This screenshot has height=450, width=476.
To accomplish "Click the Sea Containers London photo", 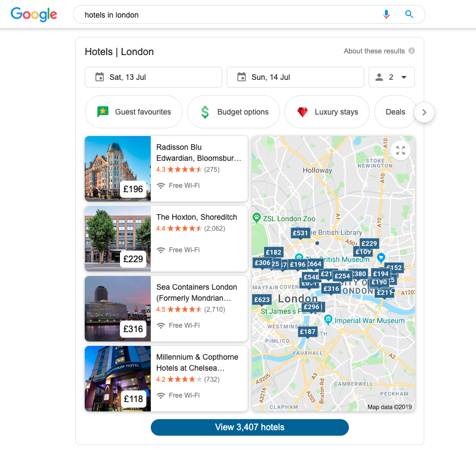I will click(x=118, y=308).
